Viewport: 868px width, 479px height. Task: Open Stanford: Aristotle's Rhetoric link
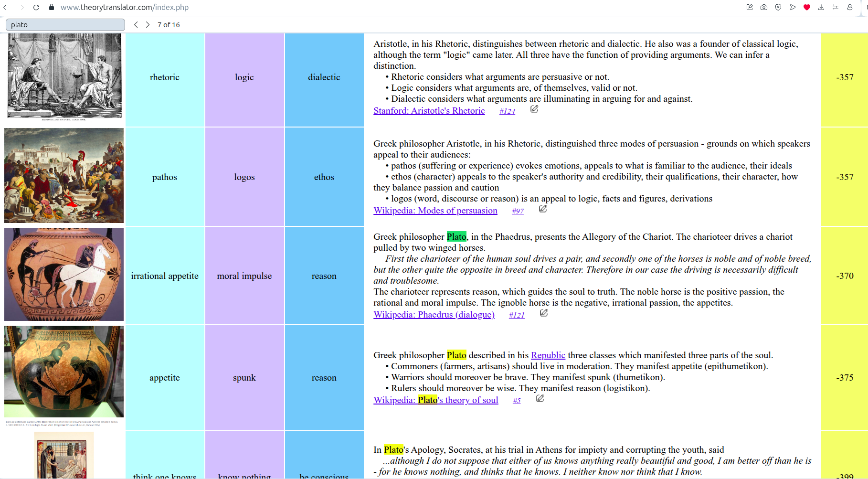click(x=429, y=111)
